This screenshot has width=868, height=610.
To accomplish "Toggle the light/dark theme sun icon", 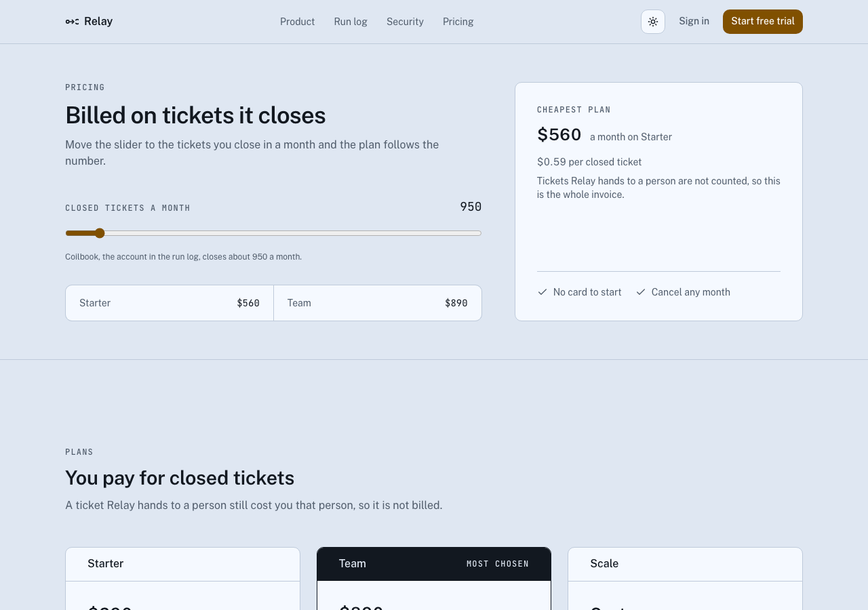I will [x=653, y=22].
